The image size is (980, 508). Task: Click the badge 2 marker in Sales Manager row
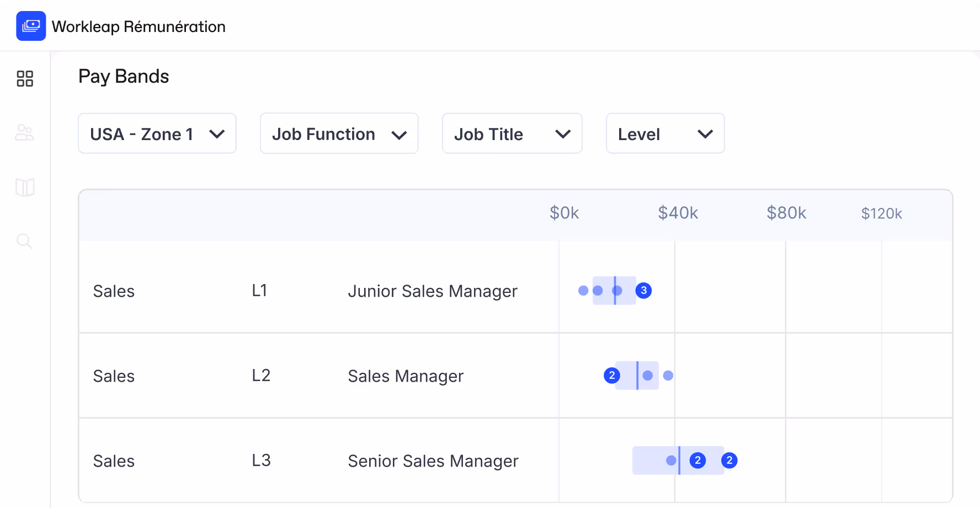612,376
